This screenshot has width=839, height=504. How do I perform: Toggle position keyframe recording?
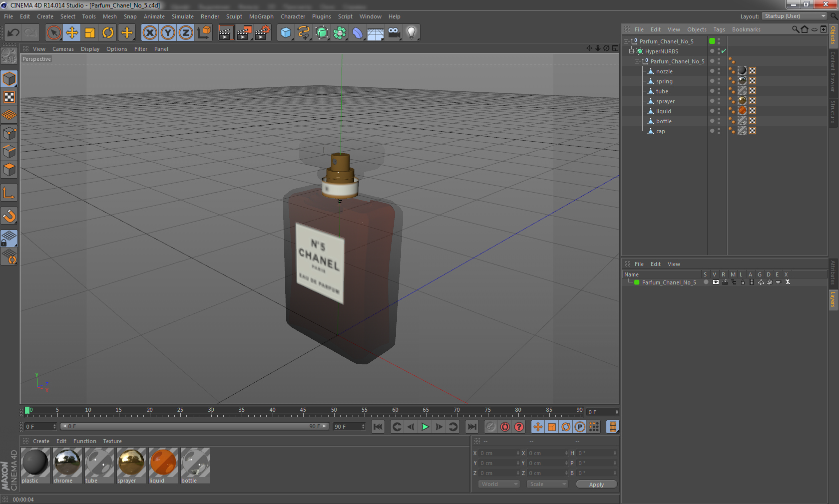pyautogui.click(x=538, y=427)
